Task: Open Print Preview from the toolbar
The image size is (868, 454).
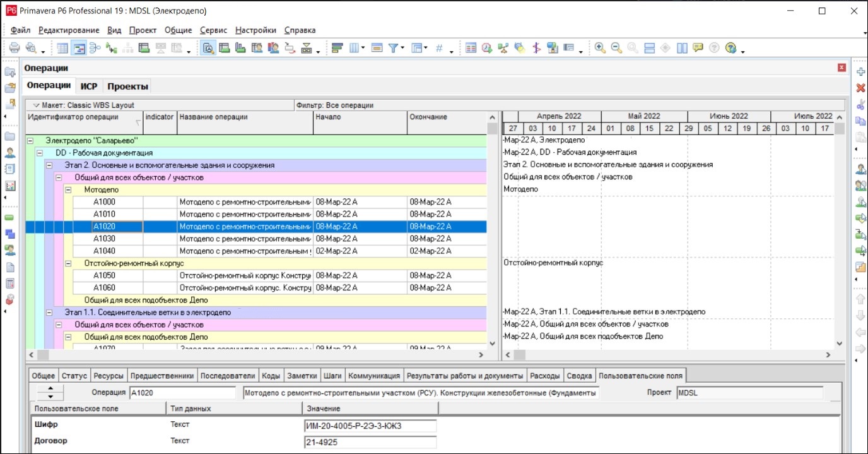Action: point(30,48)
